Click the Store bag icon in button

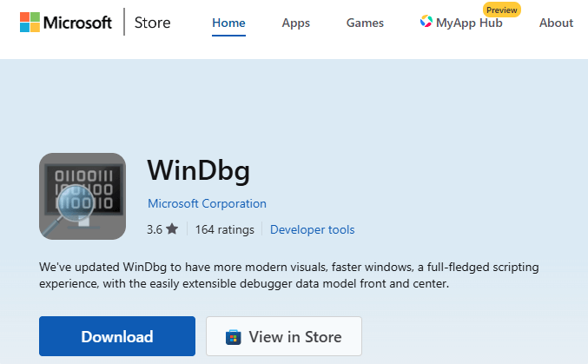pos(233,337)
